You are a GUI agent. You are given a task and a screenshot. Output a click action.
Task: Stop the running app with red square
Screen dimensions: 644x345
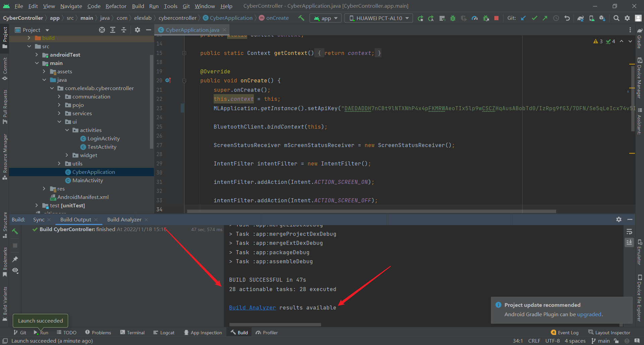pos(496,18)
